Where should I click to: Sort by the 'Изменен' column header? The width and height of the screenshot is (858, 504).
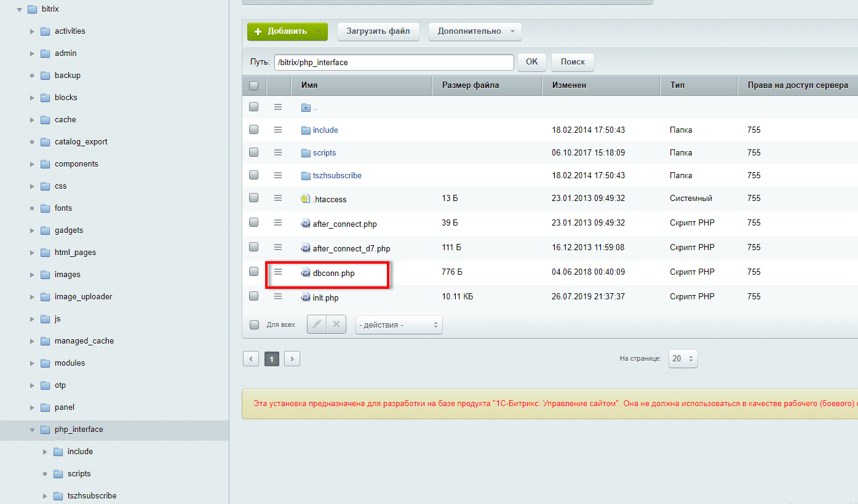pyautogui.click(x=569, y=85)
